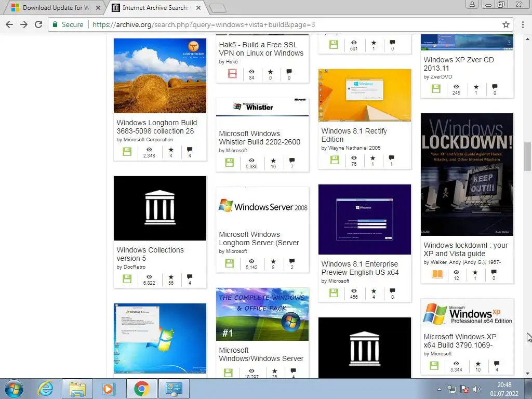Open Microsoft Windows Longhorn Server title
The height and width of the screenshot is (399, 532).
pyautogui.click(x=259, y=238)
